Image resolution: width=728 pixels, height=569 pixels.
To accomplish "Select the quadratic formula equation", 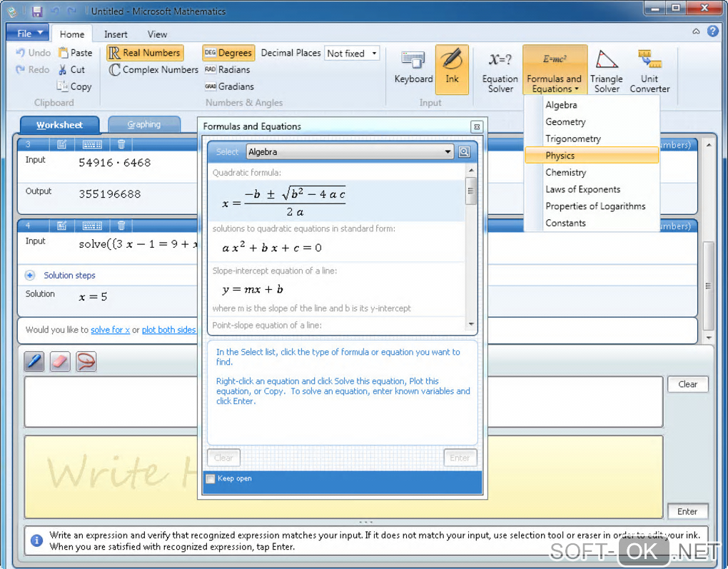I will tap(336, 201).
